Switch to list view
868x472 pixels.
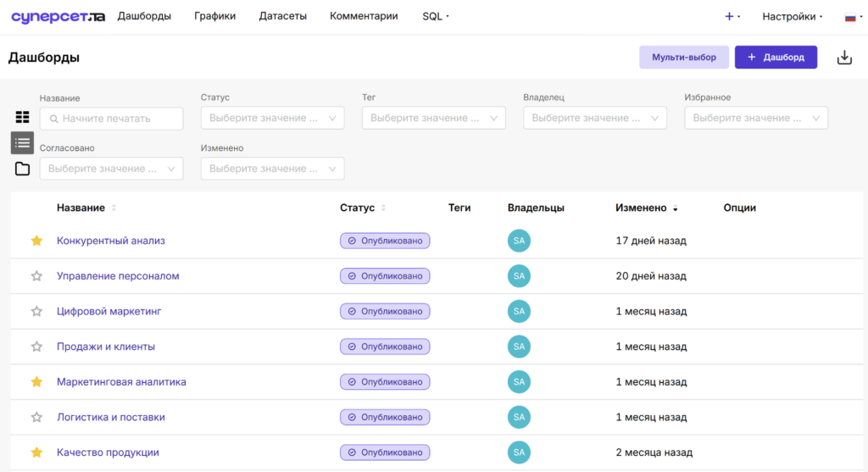22,142
